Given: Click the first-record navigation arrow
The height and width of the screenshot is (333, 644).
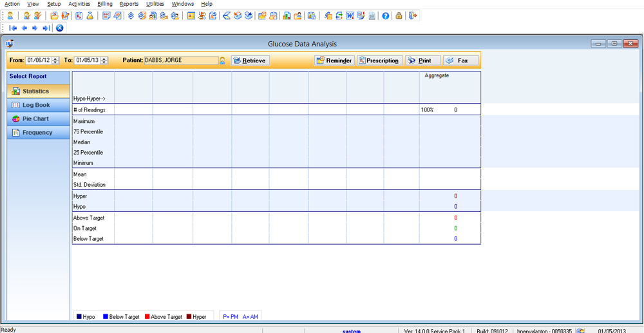Looking at the screenshot, I should pyautogui.click(x=13, y=28).
